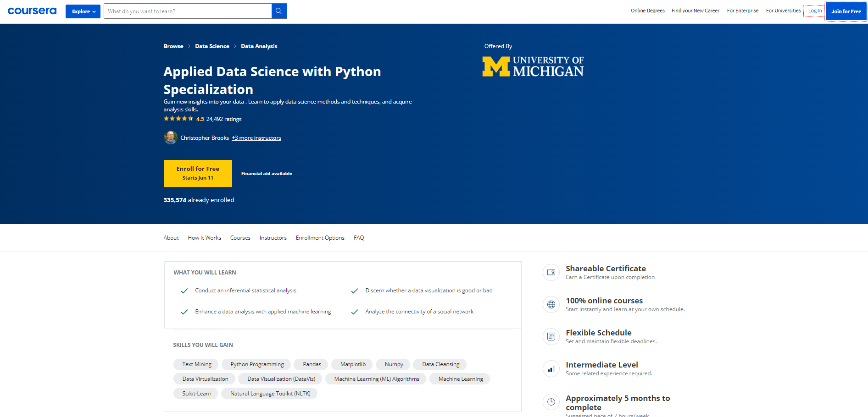Image resolution: width=868 pixels, height=417 pixels.
Task: Click the Shareable Certificate badge icon
Action: pyautogui.click(x=551, y=272)
